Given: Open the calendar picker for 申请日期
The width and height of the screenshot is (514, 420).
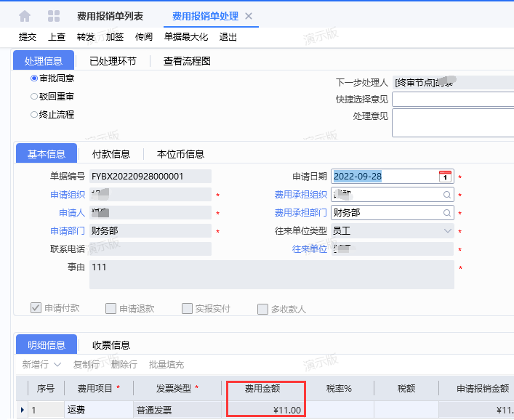Looking at the screenshot, I should [445, 177].
